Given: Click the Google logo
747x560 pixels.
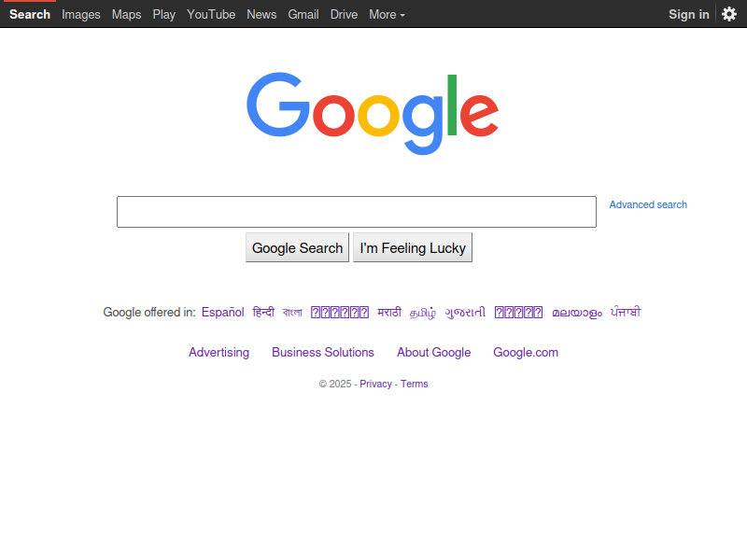Looking at the screenshot, I should coord(373,113).
